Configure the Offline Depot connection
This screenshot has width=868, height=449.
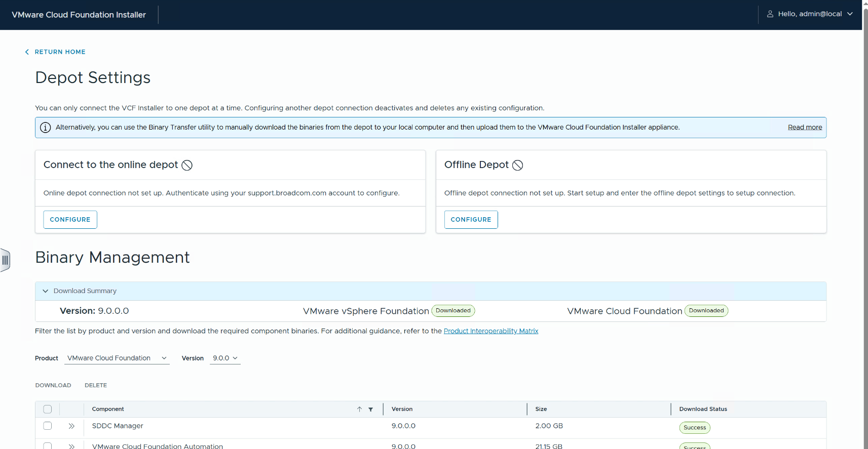click(x=471, y=220)
